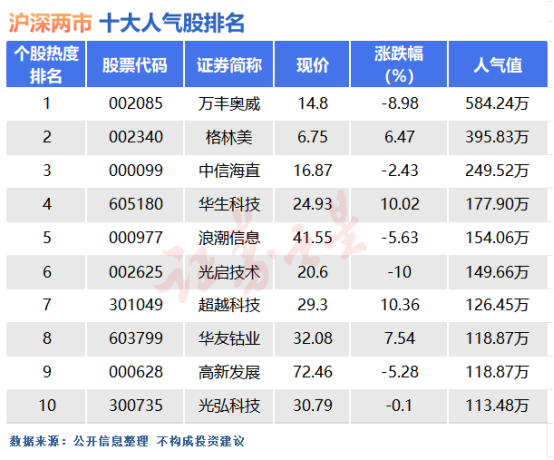Click the 光启技术 stock name
Viewport: 554px width, 460px height.
229,272
